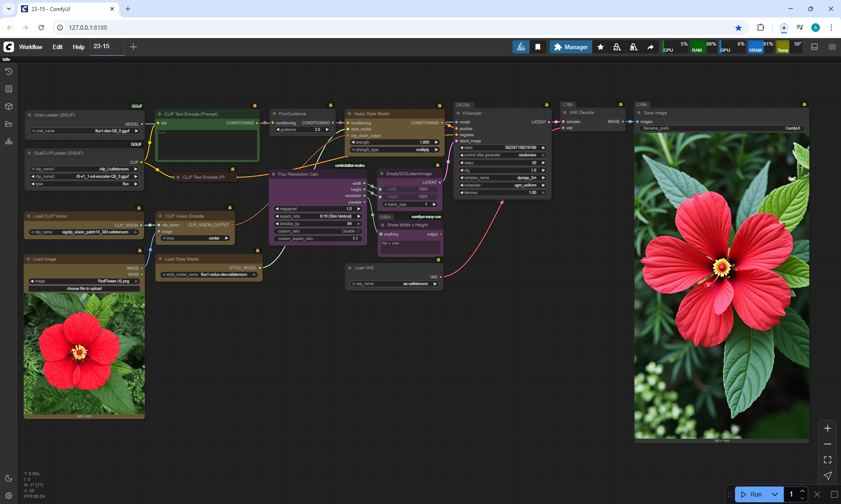Click the filename_prefix ComfyUI input field
The width and height of the screenshot is (841, 504).
(721, 128)
